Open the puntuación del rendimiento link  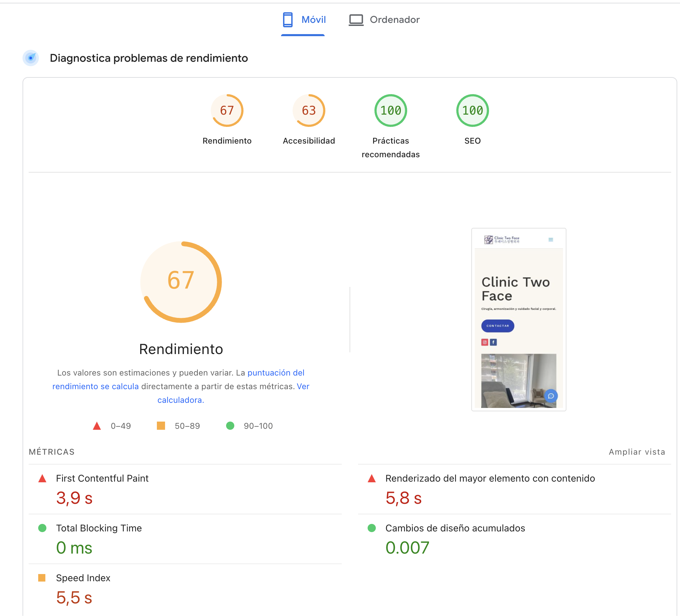pyautogui.click(x=276, y=372)
